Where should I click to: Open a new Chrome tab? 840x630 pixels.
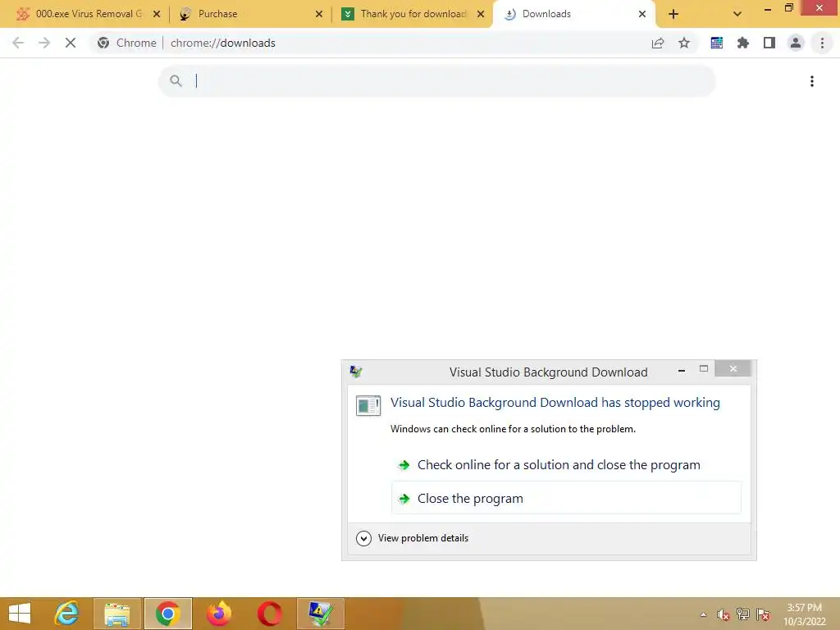pyautogui.click(x=673, y=15)
